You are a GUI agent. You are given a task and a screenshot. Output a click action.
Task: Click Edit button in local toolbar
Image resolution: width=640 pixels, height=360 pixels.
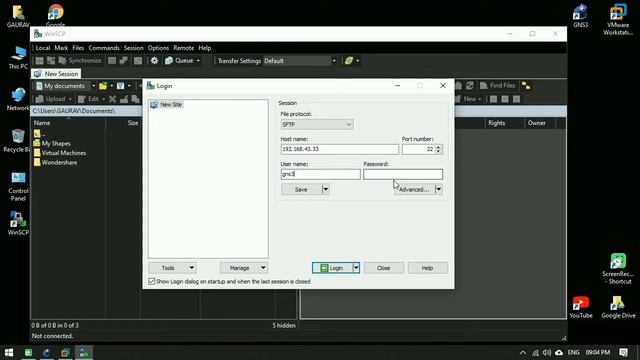click(x=89, y=99)
